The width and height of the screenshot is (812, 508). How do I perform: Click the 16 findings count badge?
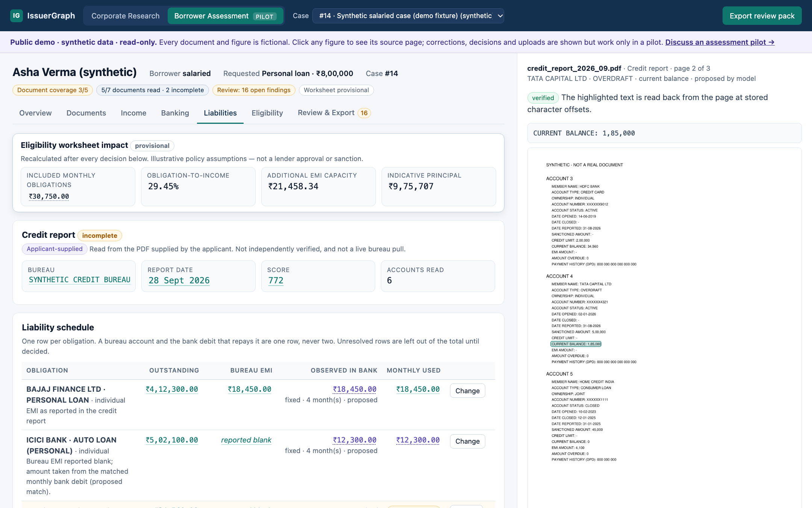(x=364, y=113)
